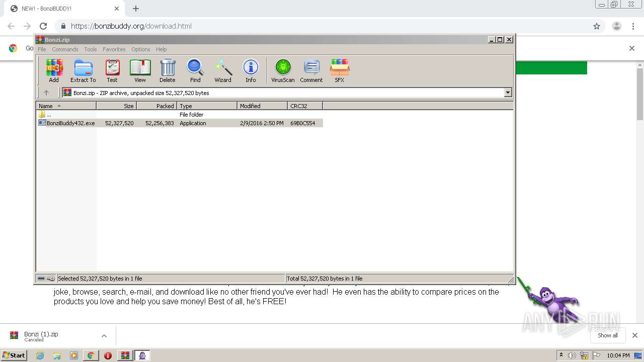Open Windows Explorer folder in taskbar
Viewport: 644px width, 362px height.
[x=57, y=355]
